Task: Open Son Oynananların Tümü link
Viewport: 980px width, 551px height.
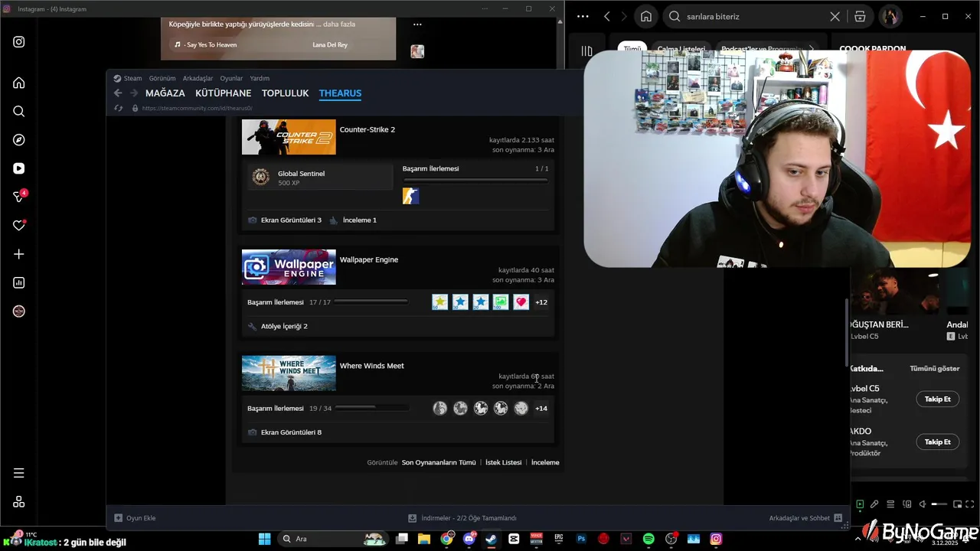Action: 439,462
